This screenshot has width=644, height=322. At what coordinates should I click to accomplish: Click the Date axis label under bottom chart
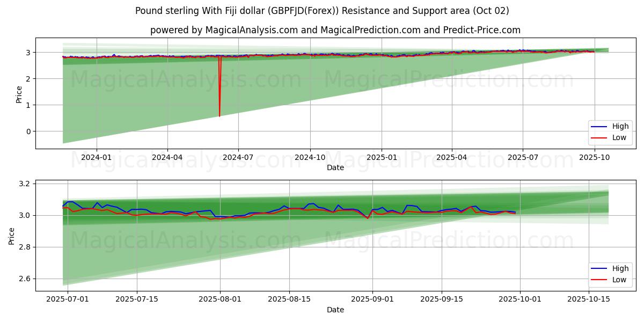(x=335, y=310)
